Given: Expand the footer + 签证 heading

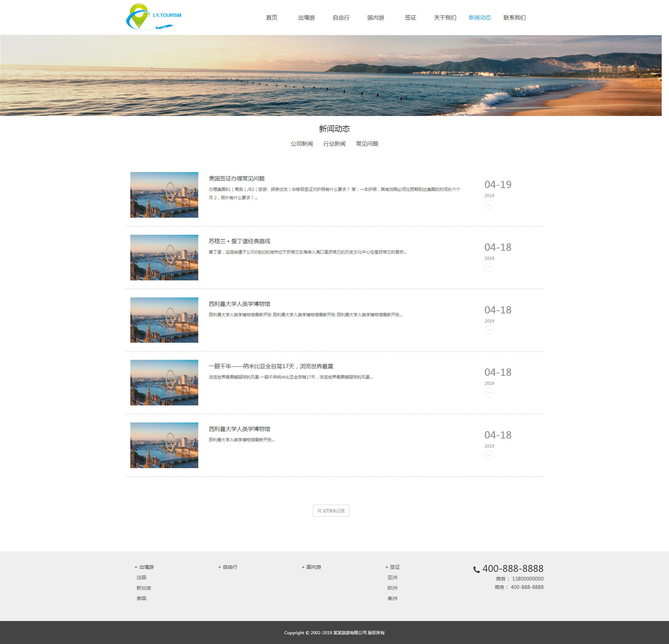Looking at the screenshot, I should click(393, 567).
